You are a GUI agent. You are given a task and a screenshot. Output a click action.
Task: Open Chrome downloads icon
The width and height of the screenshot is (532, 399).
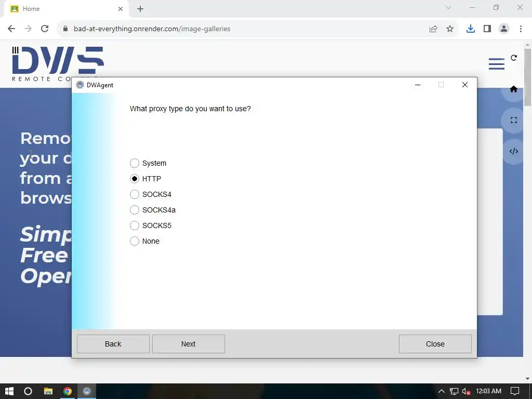471,29
